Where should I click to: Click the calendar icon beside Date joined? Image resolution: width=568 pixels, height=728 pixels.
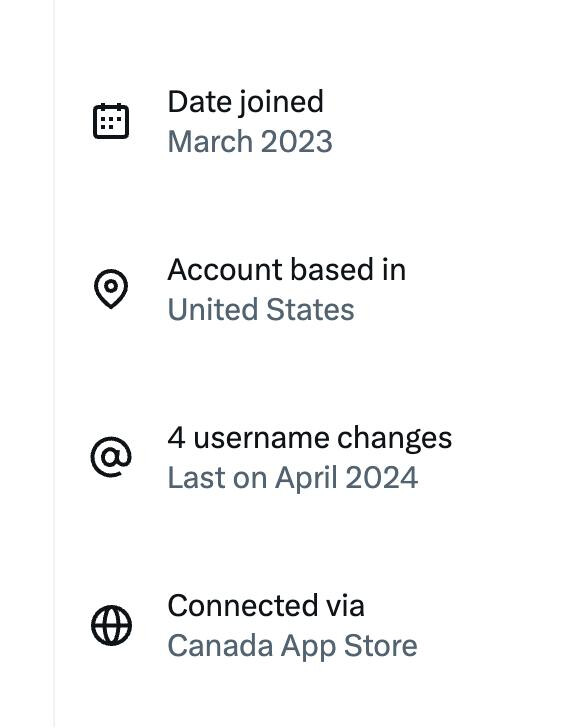pyautogui.click(x=111, y=121)
